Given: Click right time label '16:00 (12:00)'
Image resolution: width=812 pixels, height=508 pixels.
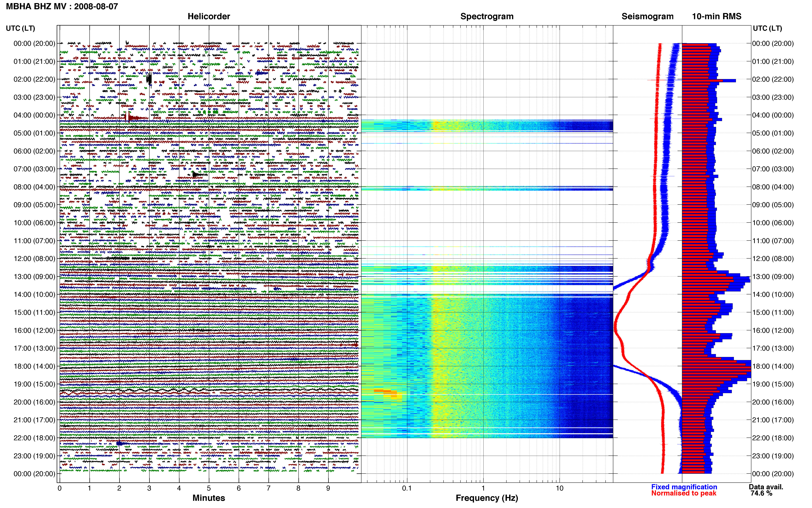Looking at the screenshot, I should pyautogui.click(x=773, y=330).
